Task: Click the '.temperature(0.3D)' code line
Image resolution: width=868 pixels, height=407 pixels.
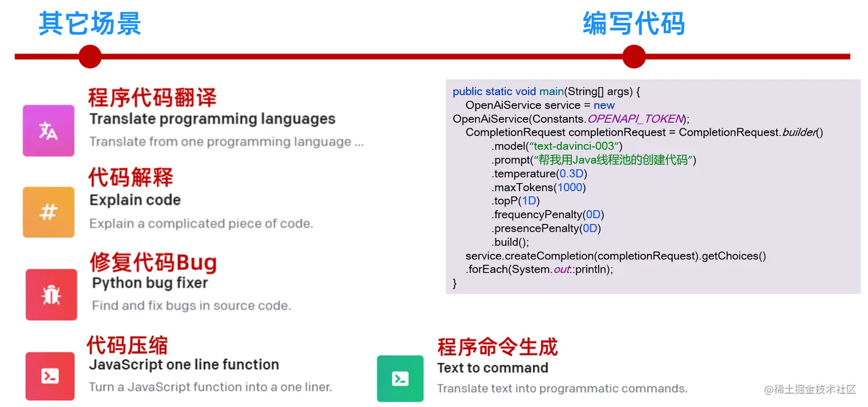Action: 539,174
